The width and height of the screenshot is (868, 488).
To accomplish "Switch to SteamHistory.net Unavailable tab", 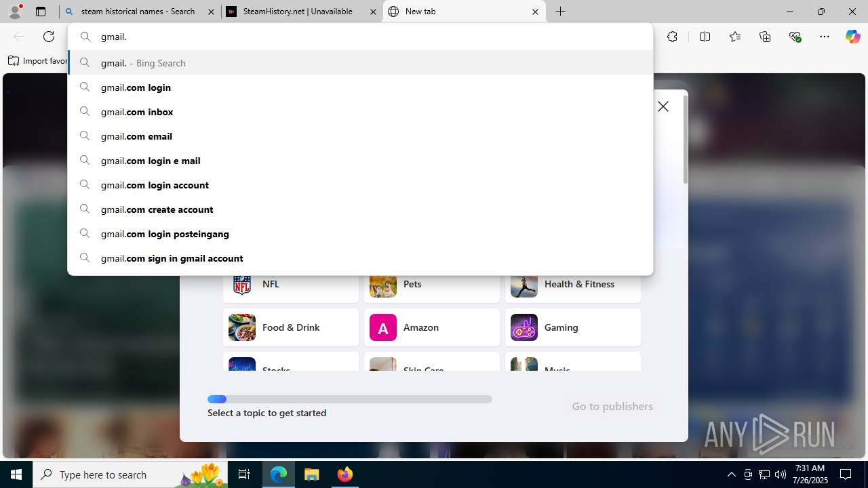I will point(302,12).
